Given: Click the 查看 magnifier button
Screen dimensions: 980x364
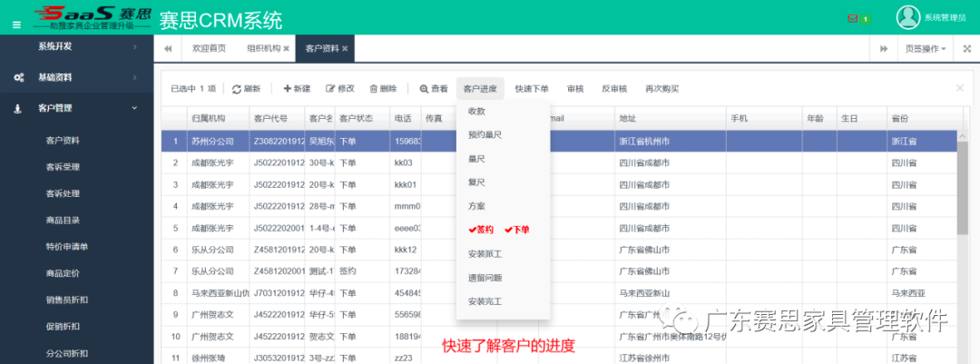Looking at the screenshot, I should pyautogui.click(x=434, y=89).
